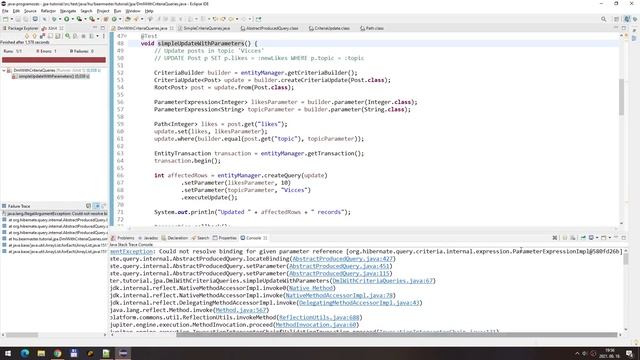Click the New file toolbar icon
This screenshot has height=360, width=640.
point(5,19)
